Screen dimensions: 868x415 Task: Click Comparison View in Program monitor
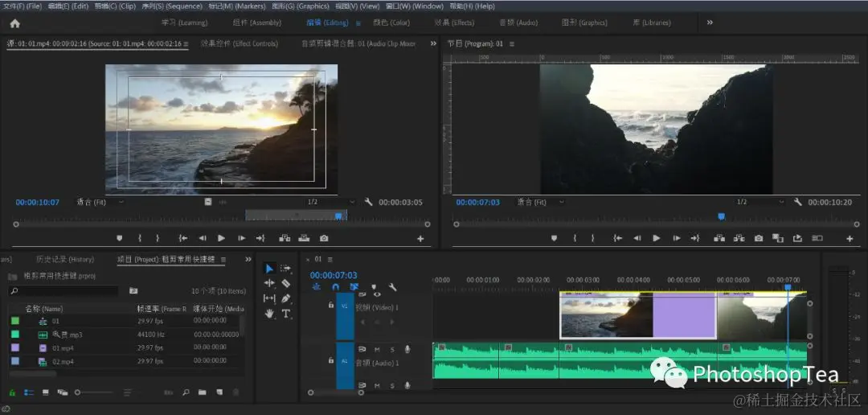(x=778, y=238)
